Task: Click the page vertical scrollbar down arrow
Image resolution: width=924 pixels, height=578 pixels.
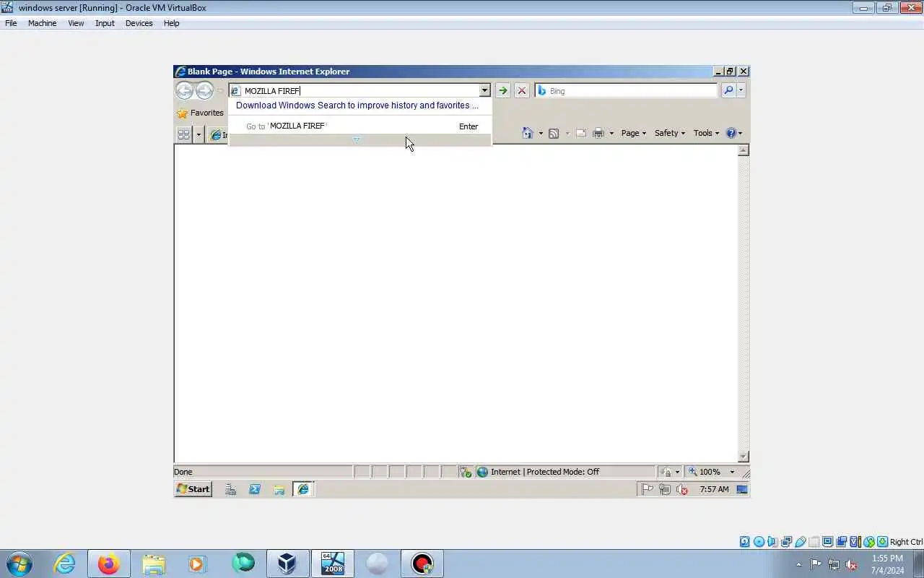Action: 744,457
